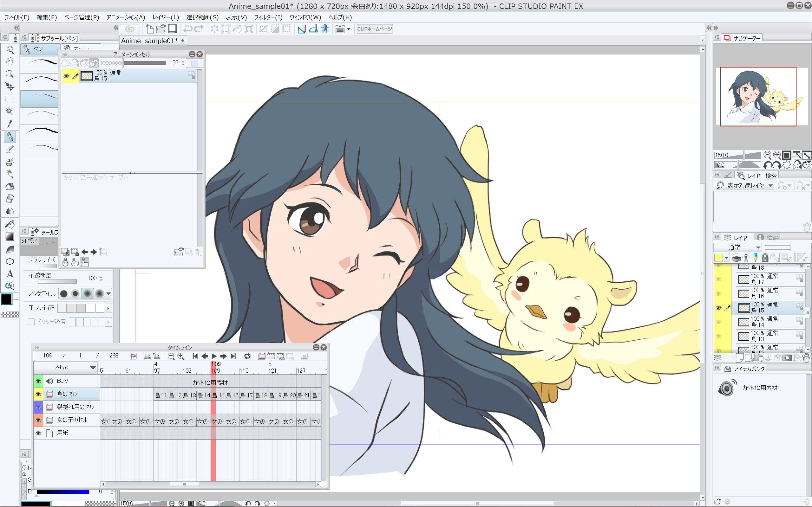This screenshot has height=507, width=812.
Task: Select the Eraser tool in the toolbox
Action: coord(10,199)
